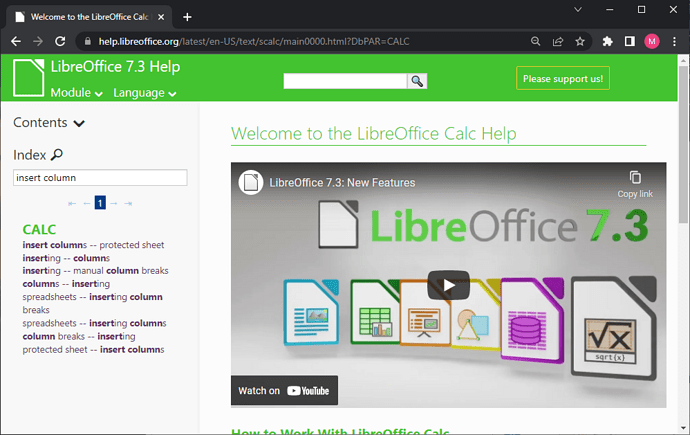Open 'spreadsheets -- inserting columns' entry
Image resolution: width=690 pixels, height=435 pixels.
(x=94, y=323)
